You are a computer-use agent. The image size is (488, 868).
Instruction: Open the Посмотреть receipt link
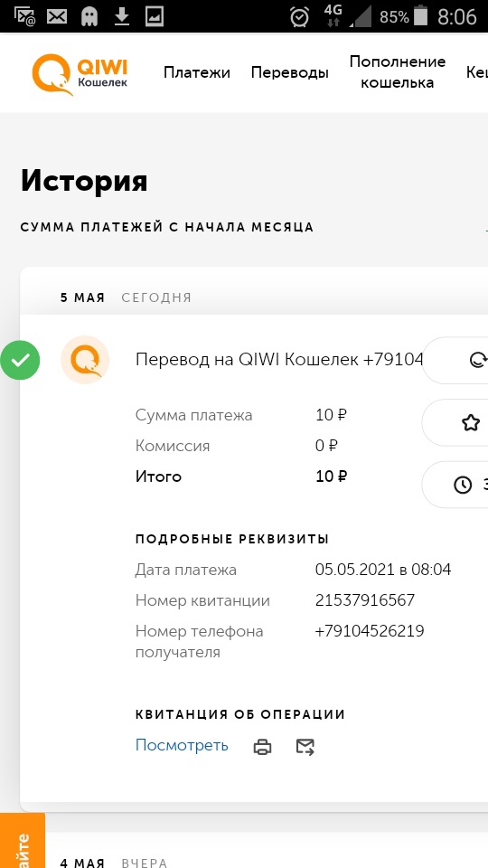182,745
